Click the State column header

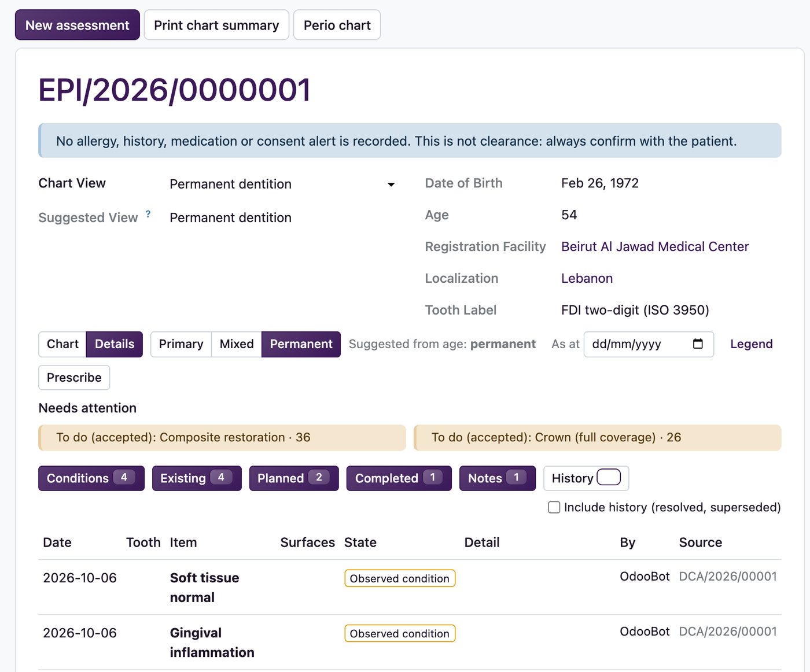click(360, 542)
